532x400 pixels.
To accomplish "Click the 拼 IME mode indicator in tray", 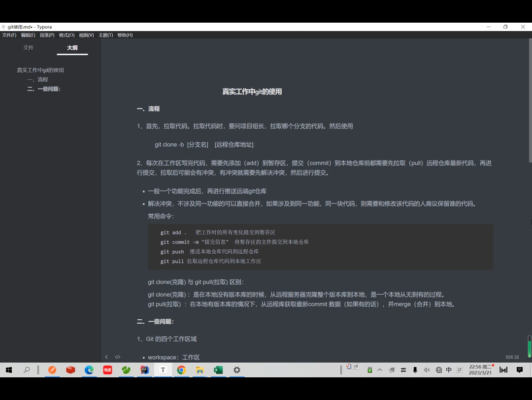I will (460, 370).
